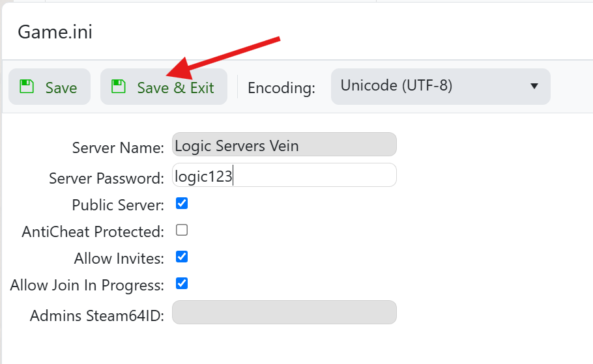Toggle Allow Join In Progress checkbox

tap(182, 283)
